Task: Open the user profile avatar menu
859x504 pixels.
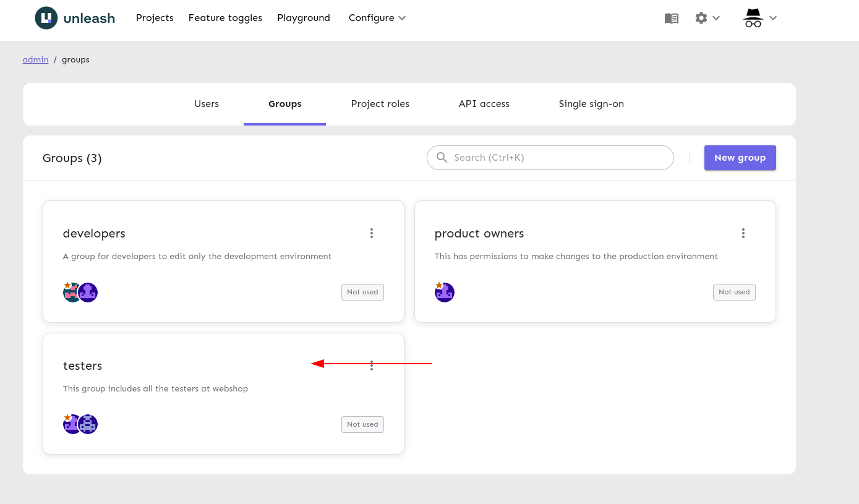Action: click(x=759, y=19)
